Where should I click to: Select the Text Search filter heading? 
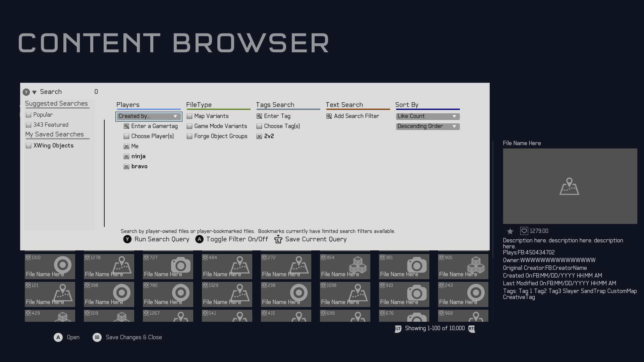tap(344, 105)
